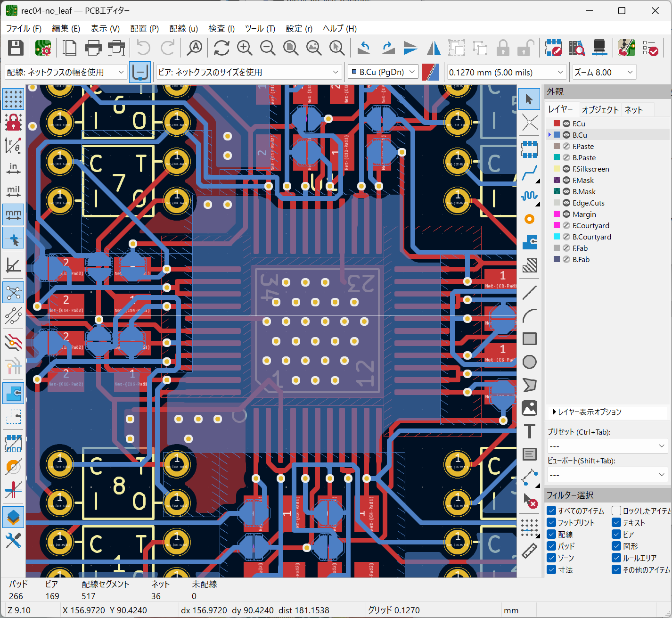
Task: Toggle visibility of F.Silkscreen layer
Action: click(566, 169)
